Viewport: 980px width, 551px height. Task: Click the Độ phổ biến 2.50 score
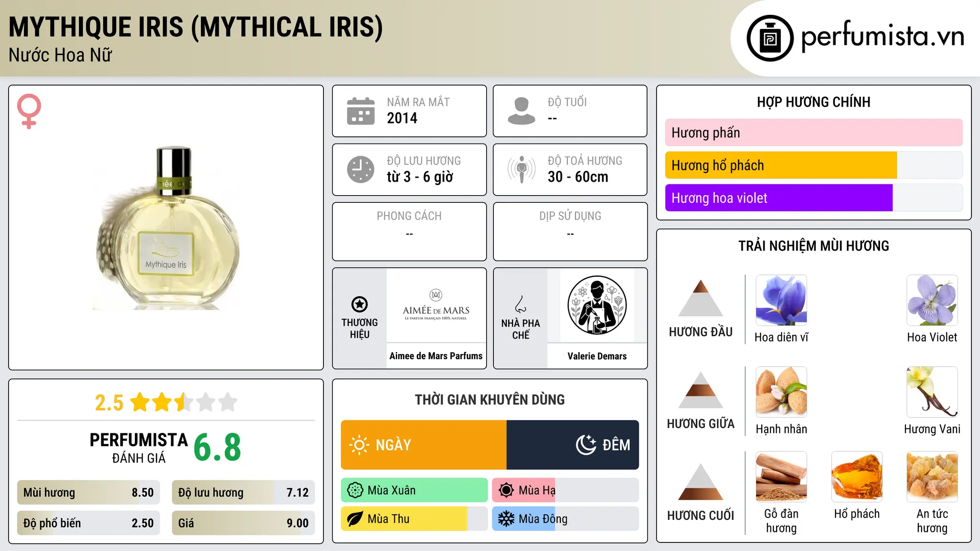tap(89, 523)
